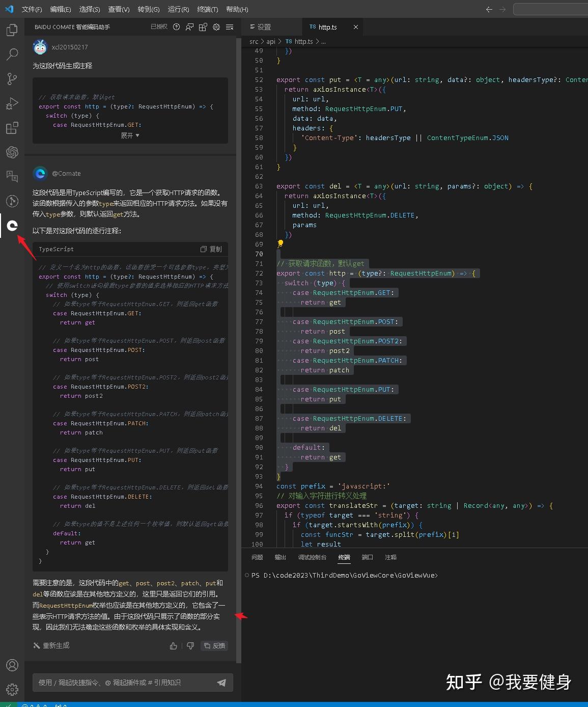This screenshot has height=707, width=588.
Task: Close the http.ts tab
Action: pos(356,27)
